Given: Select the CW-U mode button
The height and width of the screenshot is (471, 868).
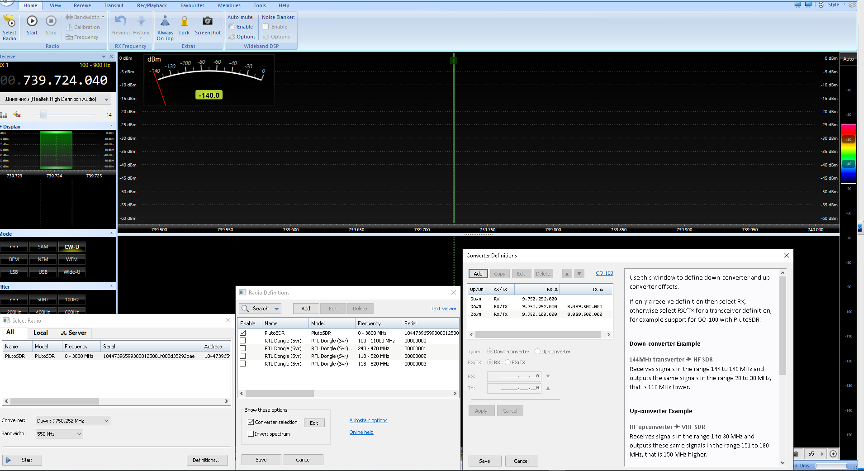Looking at the screenshot, I should coord(71,247).
